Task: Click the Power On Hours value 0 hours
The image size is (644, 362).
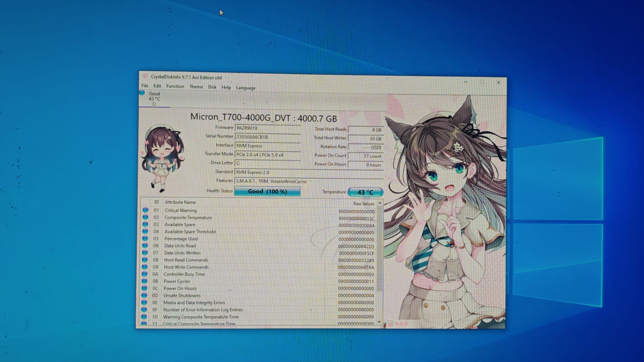Action: [x=366, y=165]
